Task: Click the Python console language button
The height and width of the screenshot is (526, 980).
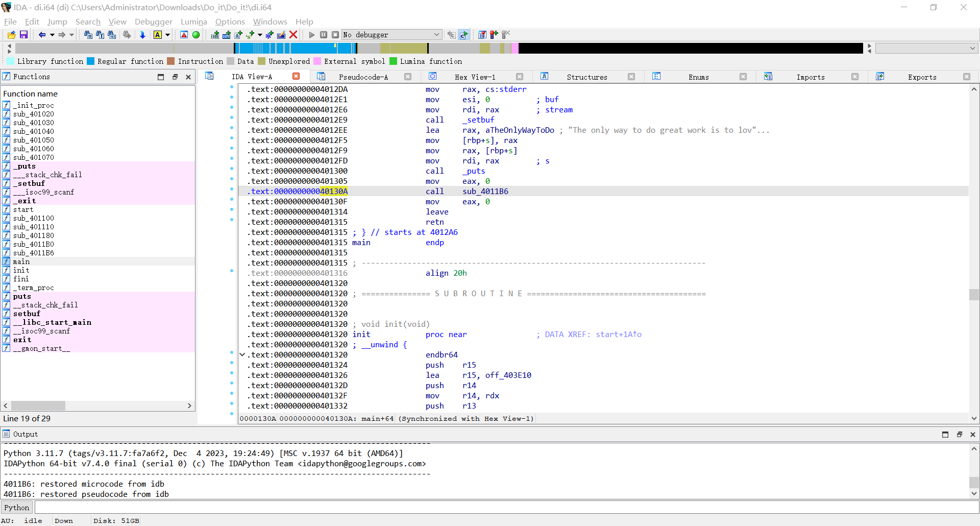Action: [17, 507]
